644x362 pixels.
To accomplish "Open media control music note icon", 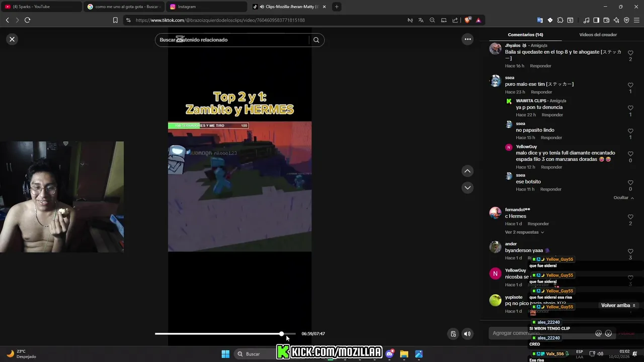I will [x=586, y=20].
